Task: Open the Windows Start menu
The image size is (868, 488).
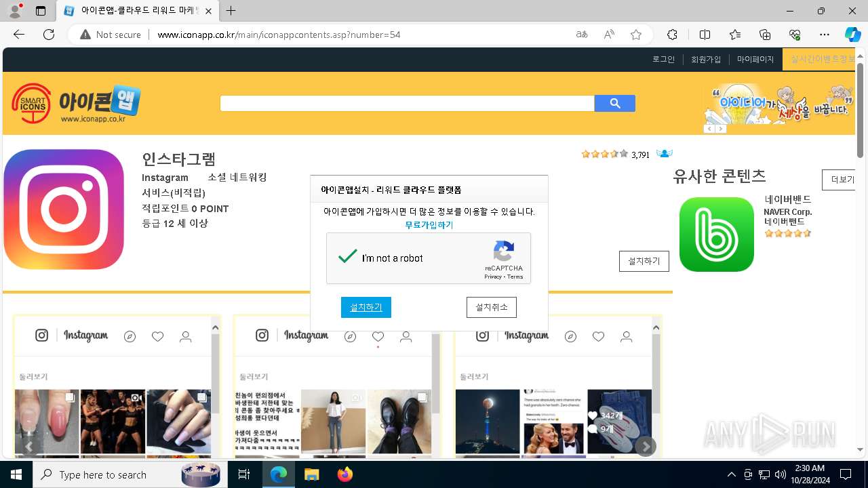Action: click(x=16, y=474)
